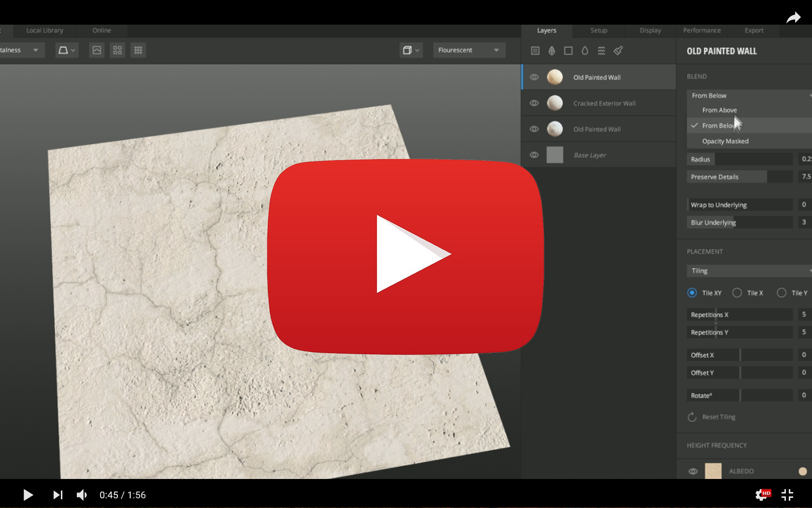The width and height of the screenshot is (812, 508).
Task: Click the YouTube share arrow icon
Action: (793, 18)
